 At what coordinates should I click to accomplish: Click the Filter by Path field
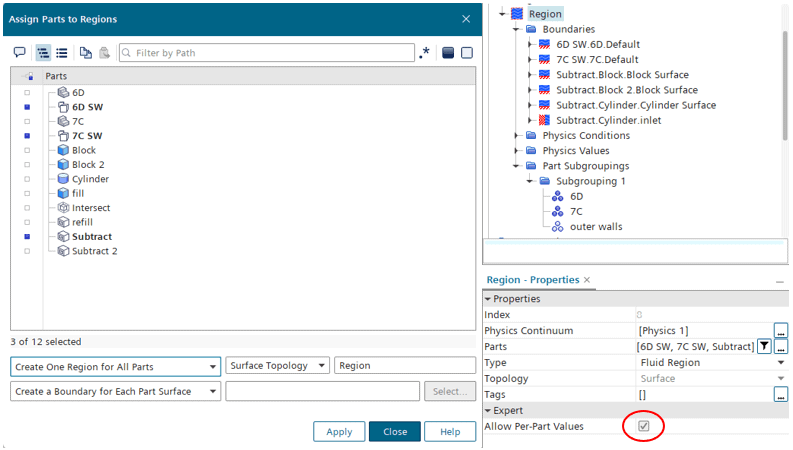tap(267, 53)
